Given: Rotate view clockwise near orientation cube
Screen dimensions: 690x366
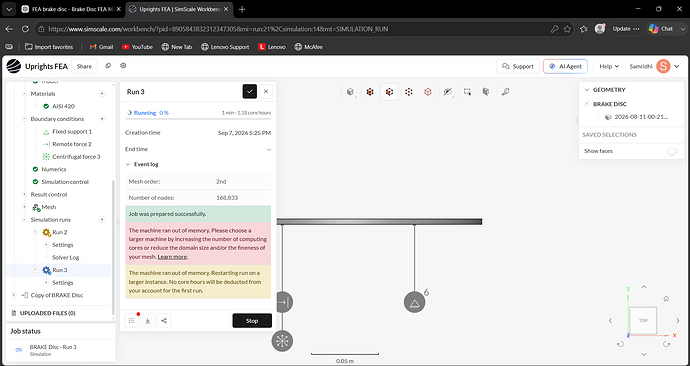Looking at the screenshot, I should coord(667,344).
